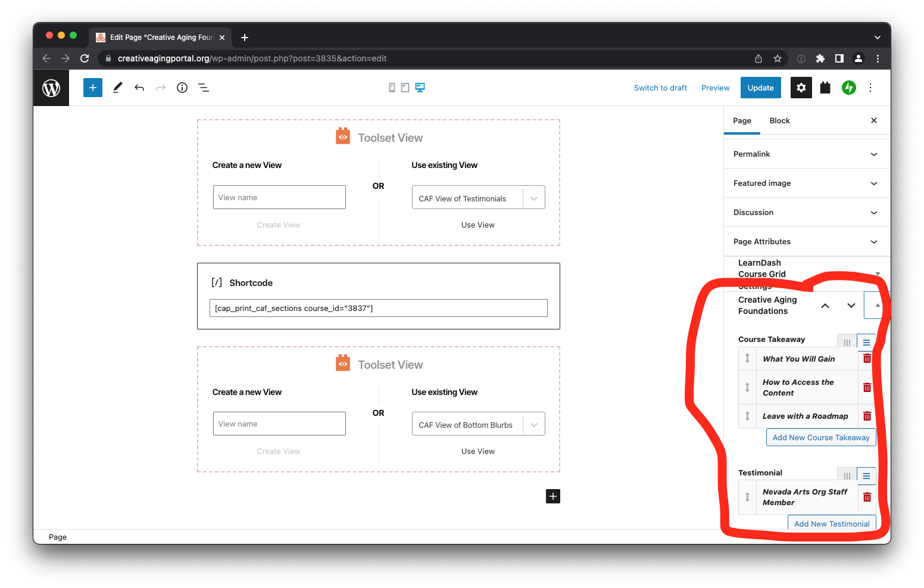
Task: Switch to phone preview icon
Action: 392,88
